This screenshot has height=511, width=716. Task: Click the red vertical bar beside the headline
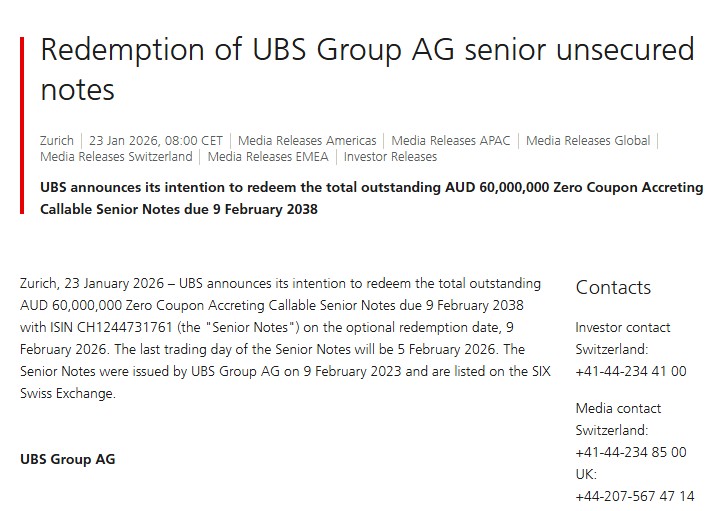(x=22, y=125)
